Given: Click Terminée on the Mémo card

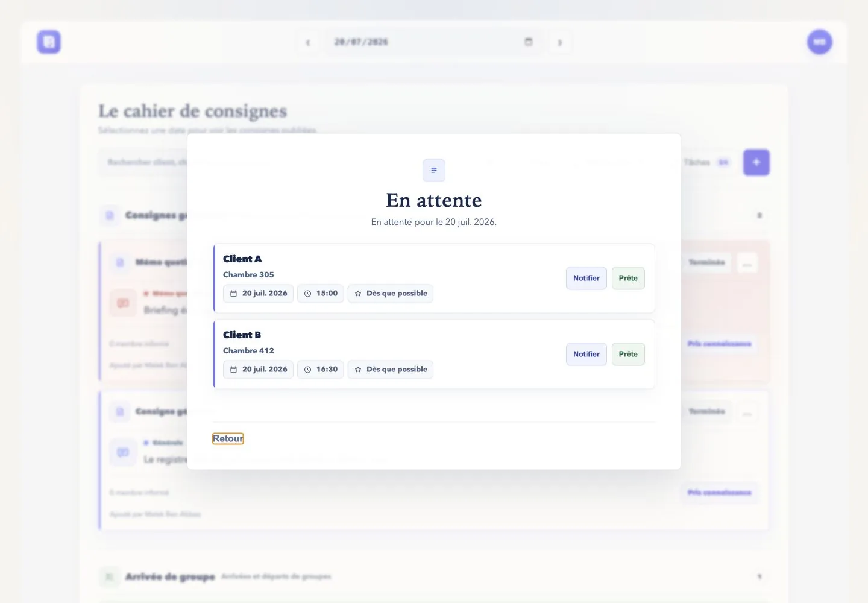Looking at the screenshot, I should 706,262.
